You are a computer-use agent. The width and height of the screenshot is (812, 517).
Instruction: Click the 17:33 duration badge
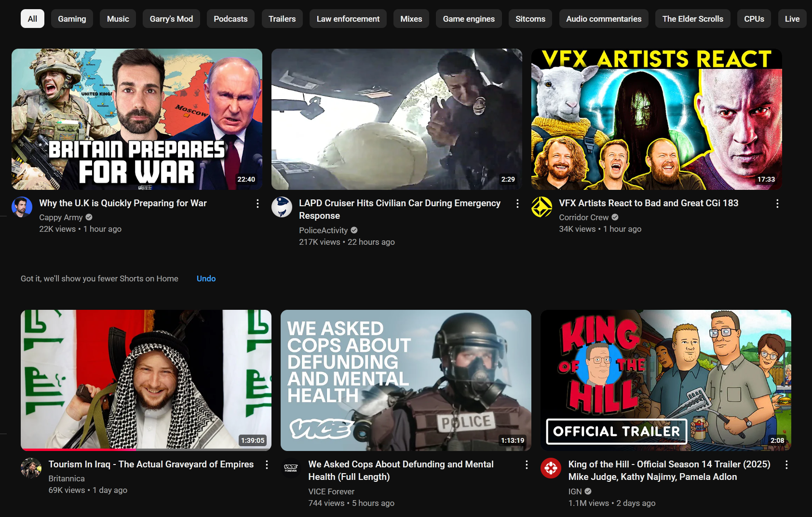[766, 179]
